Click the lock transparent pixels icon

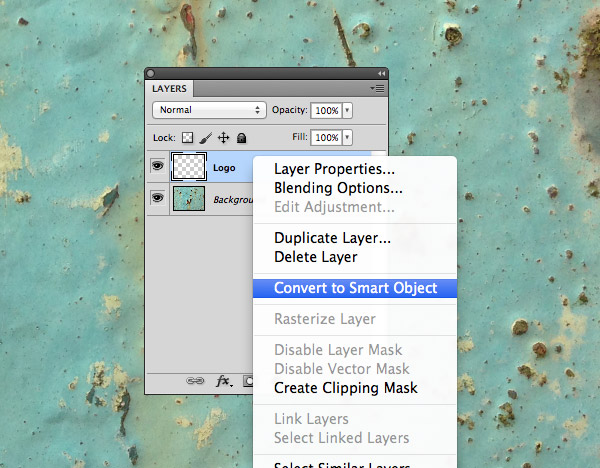click(x=188, y=138)
